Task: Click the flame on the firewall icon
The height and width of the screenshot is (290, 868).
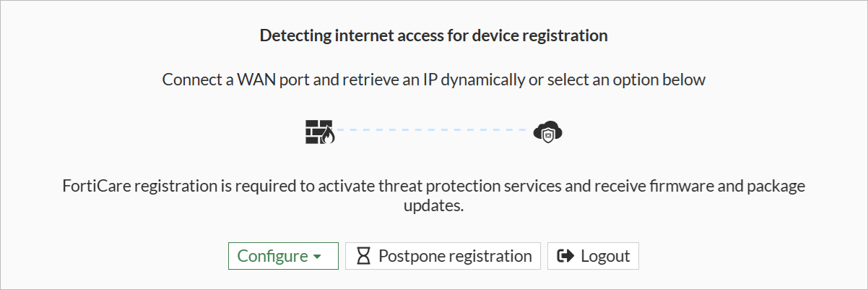Action: (x=329, y=136)
